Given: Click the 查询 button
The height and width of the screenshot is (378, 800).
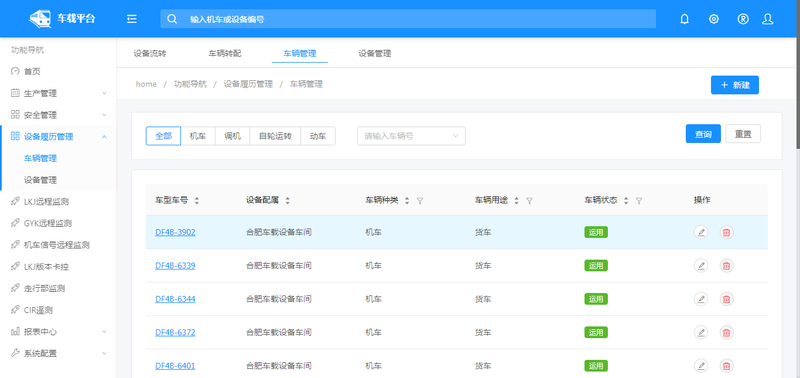Looking at the screenshot, I should coord(703,134).
